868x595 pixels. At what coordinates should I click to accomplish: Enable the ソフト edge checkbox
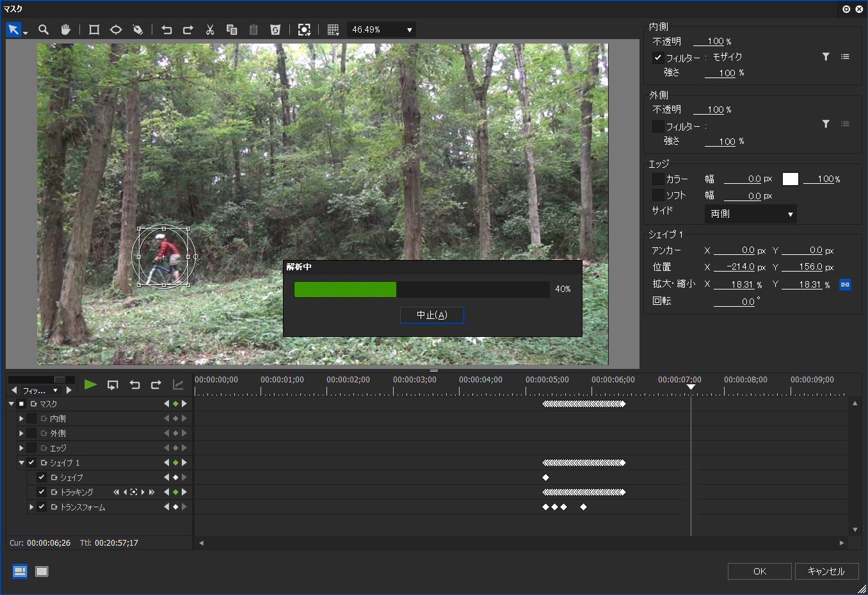tap(658, 195)
